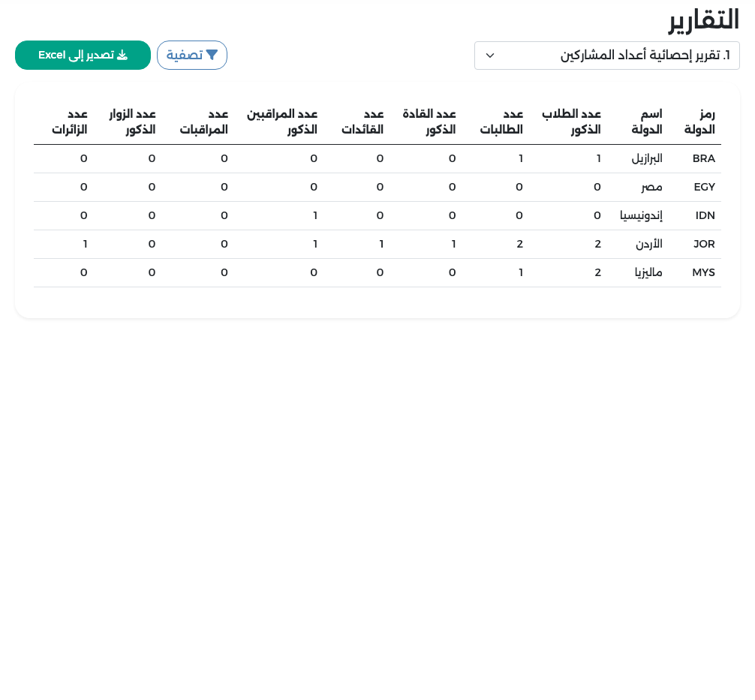The height and width of the screenshot is (700, 755).
Task: Click the عدد الطالبات column header
Action: point(501,122)
